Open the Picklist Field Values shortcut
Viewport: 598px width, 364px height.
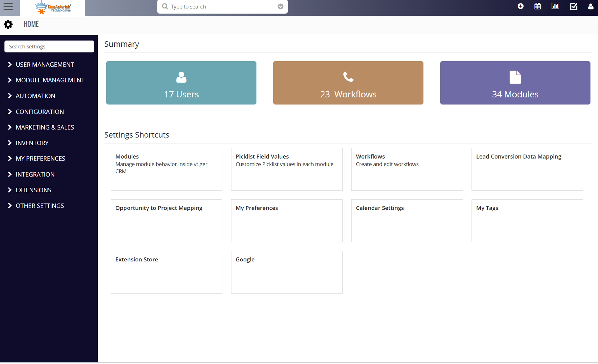click(286, 169)
